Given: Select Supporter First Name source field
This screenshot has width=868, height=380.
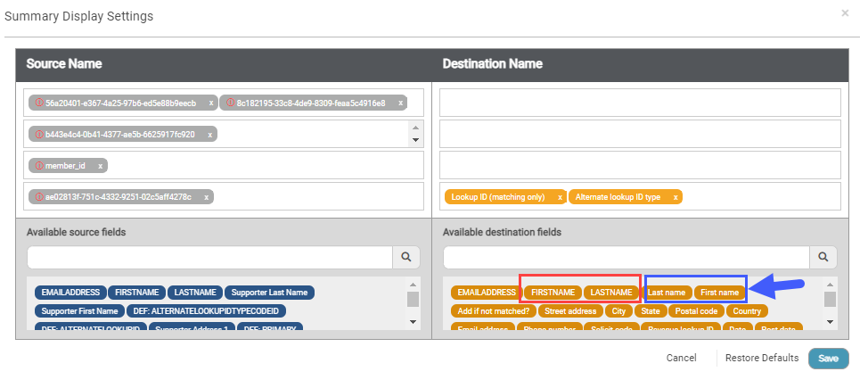Looking at the screenshot, I should coord(79,310).
